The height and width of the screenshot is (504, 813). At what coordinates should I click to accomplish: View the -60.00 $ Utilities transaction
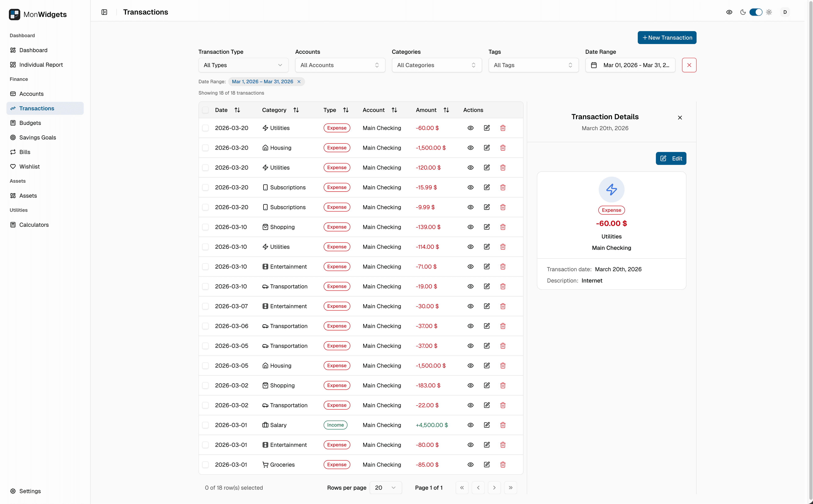pos(470,128)
